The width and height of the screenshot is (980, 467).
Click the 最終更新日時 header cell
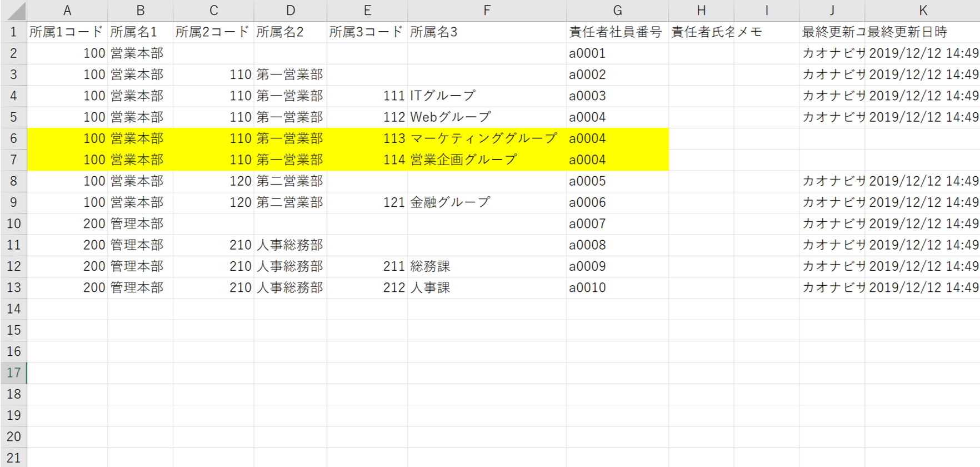pos(922,32)
